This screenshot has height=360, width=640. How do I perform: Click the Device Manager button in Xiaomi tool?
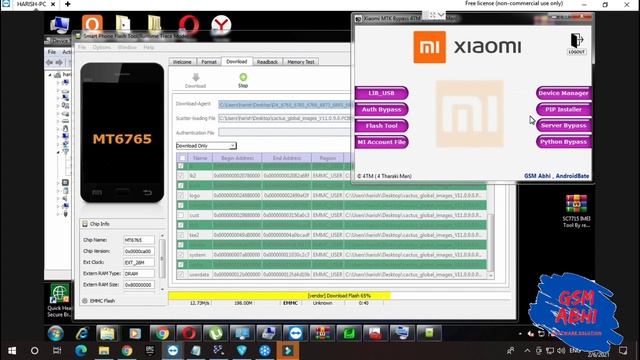pos(564,93)
